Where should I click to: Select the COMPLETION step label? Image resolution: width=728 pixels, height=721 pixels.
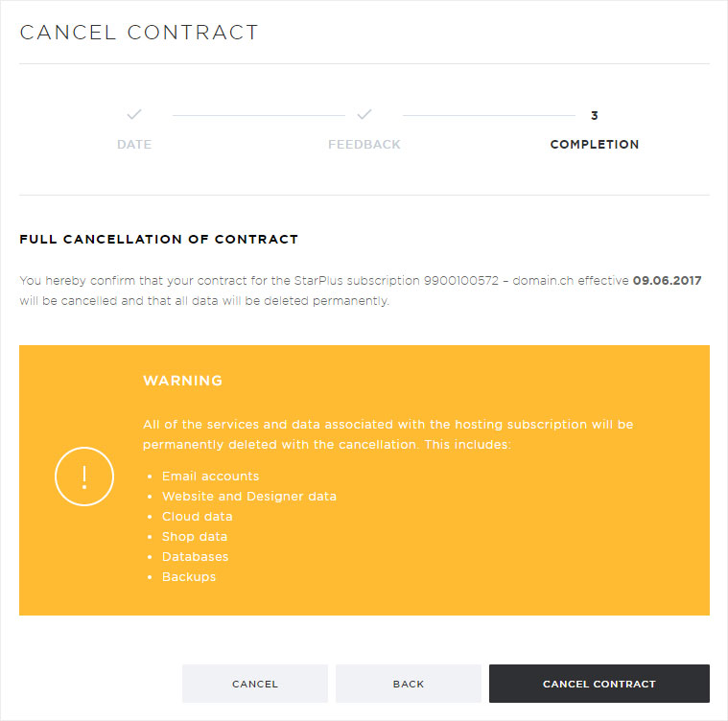point(595,144)
